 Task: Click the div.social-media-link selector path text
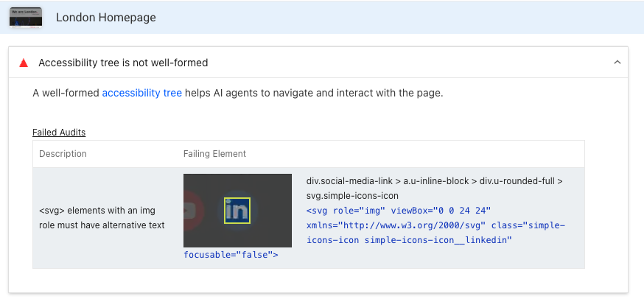pos(435,189)
